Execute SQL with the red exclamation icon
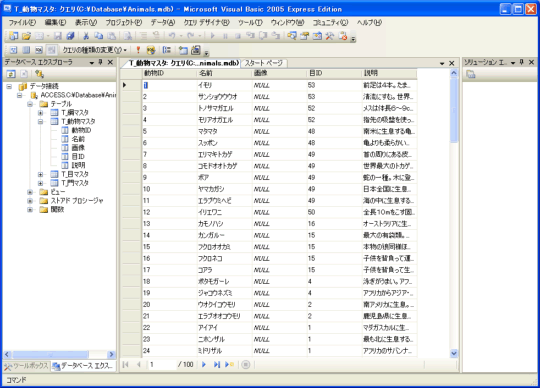Screen dimensions: 540x388 138,50
